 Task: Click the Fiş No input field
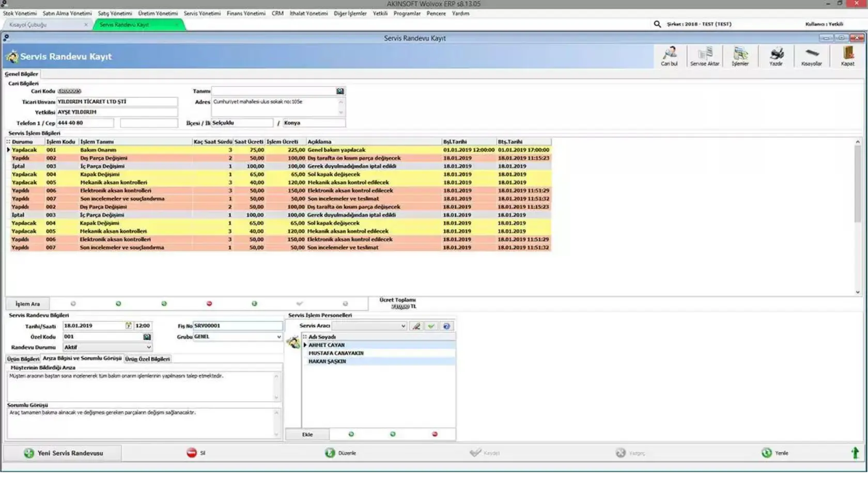[x=238, y=326]
